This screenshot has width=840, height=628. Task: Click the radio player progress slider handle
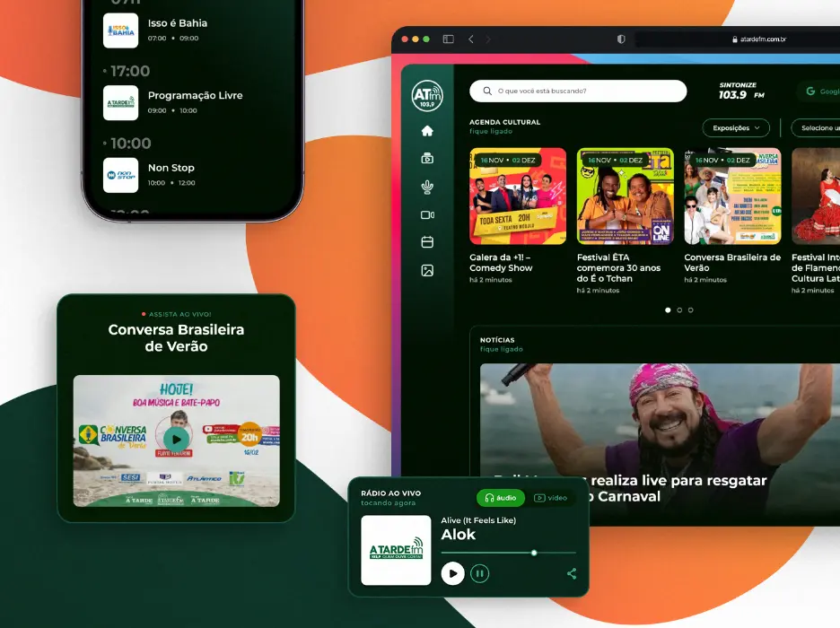tap(534, 553)
